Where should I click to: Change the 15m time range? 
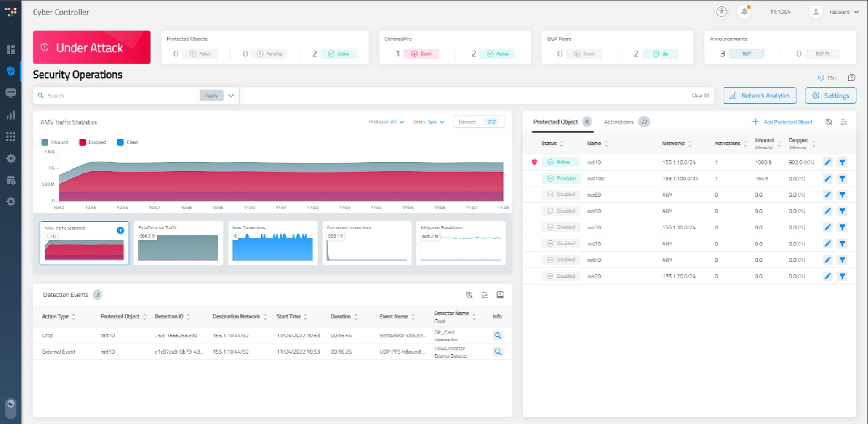[827, 78]
